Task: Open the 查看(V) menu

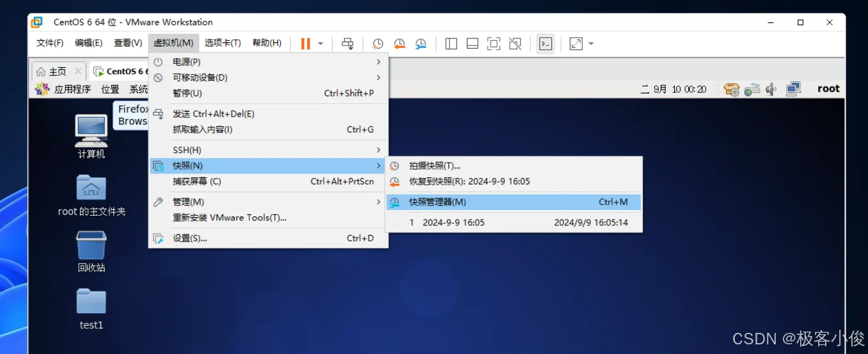Action: [128, 43]
